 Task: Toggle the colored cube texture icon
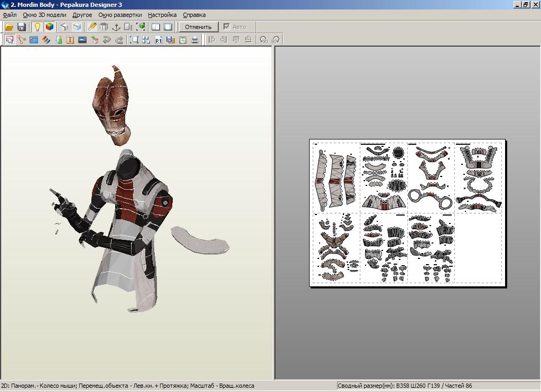click(50, 27)
